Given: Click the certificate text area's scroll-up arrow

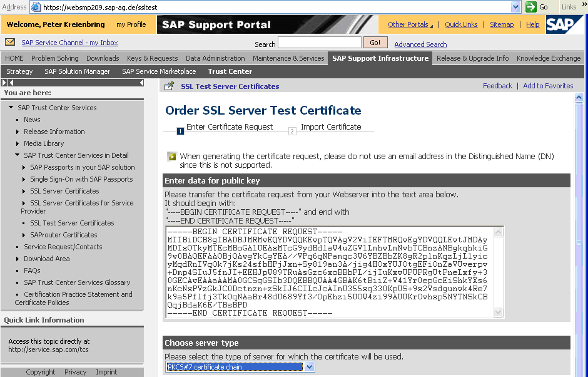Looking at the screenshot, I should [498, 232].
